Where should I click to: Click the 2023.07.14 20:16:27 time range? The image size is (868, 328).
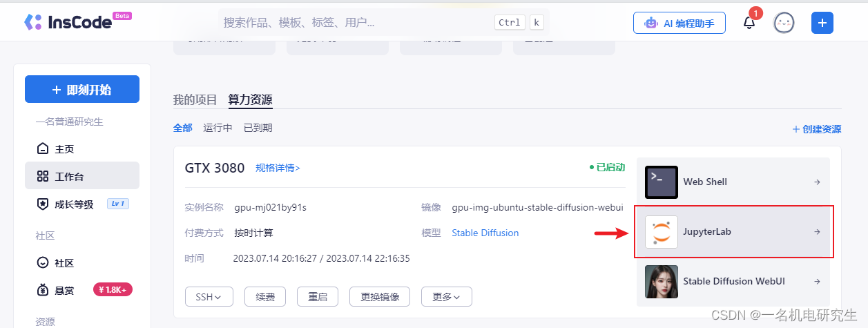coord(322,258)
